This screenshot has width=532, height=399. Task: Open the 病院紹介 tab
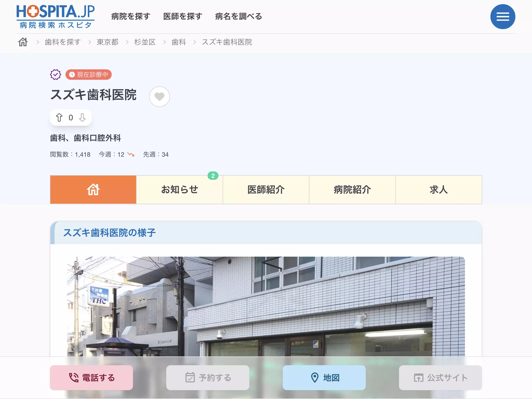352,190
